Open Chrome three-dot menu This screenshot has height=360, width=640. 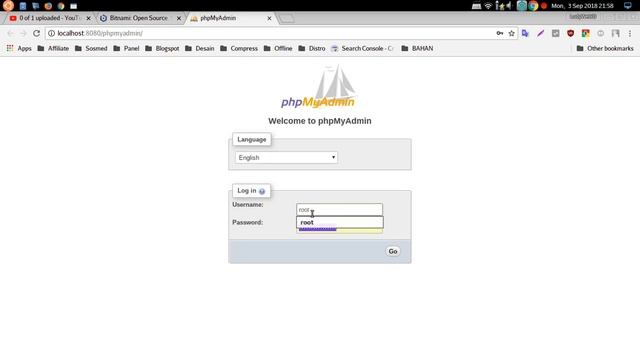[x=630, y=33]
